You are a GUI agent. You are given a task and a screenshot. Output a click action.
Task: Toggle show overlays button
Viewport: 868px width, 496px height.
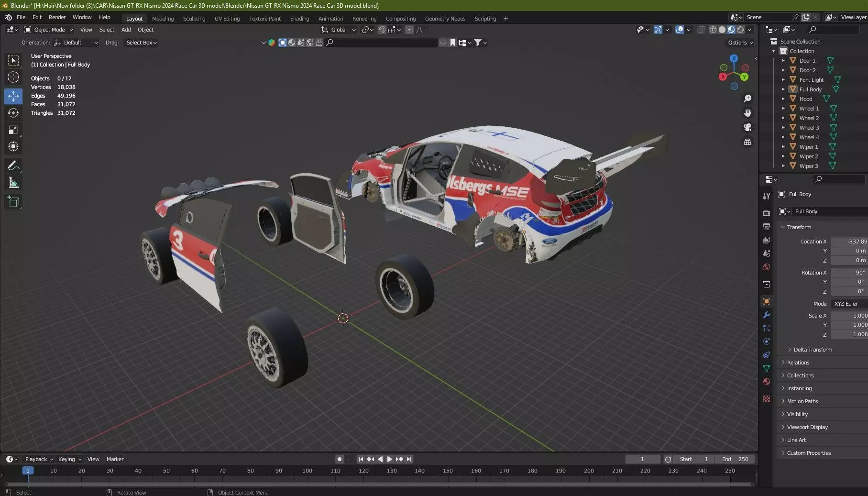pos(680,30)
